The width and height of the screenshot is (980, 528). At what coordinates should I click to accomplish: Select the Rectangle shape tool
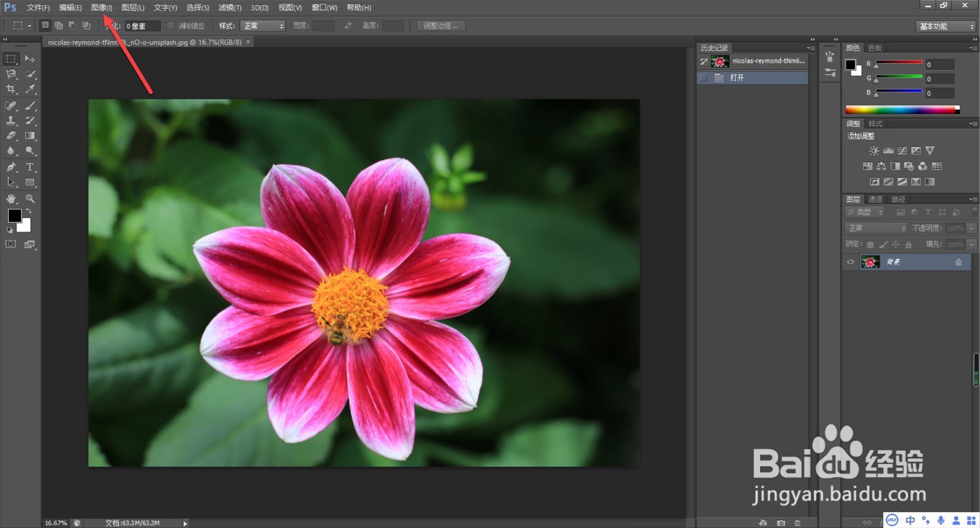click(x=29, y=182)
